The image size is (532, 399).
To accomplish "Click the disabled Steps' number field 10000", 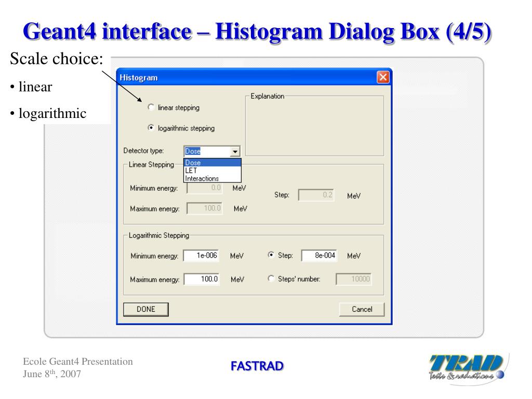I will pos(354,279).
